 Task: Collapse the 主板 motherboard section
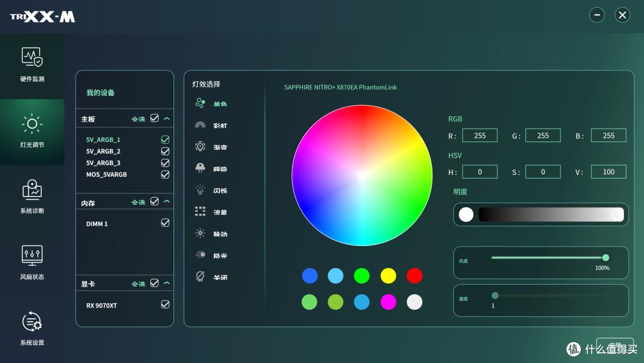coord(167,118)
